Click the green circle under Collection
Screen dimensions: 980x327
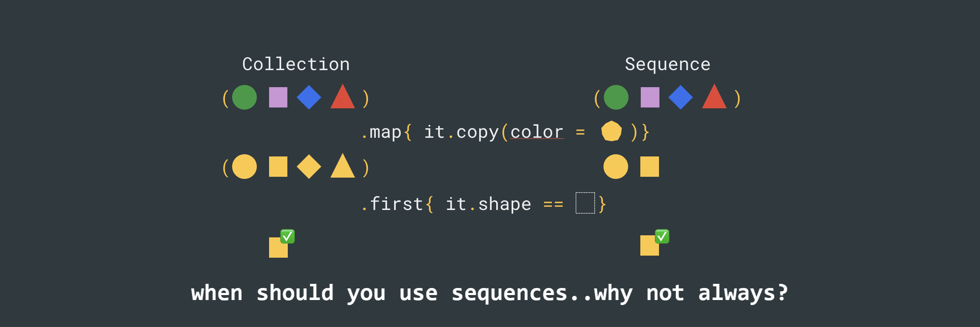[244, 98]
